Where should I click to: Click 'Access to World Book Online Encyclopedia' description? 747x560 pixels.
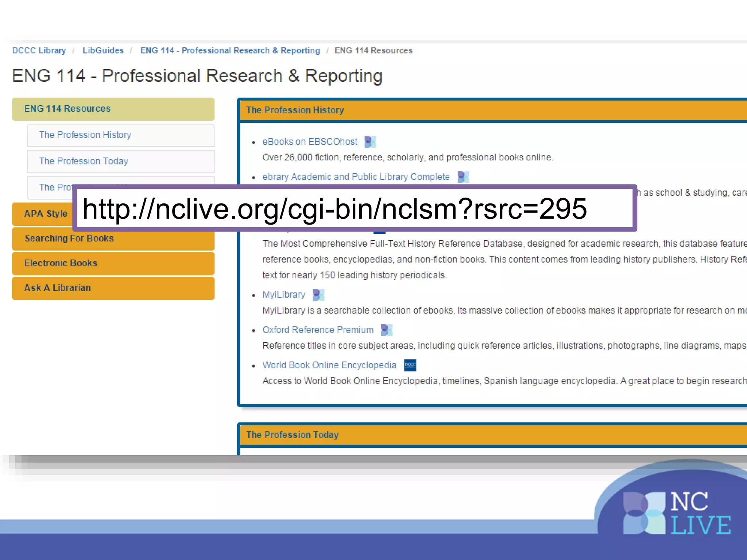(x=505, y=381)
